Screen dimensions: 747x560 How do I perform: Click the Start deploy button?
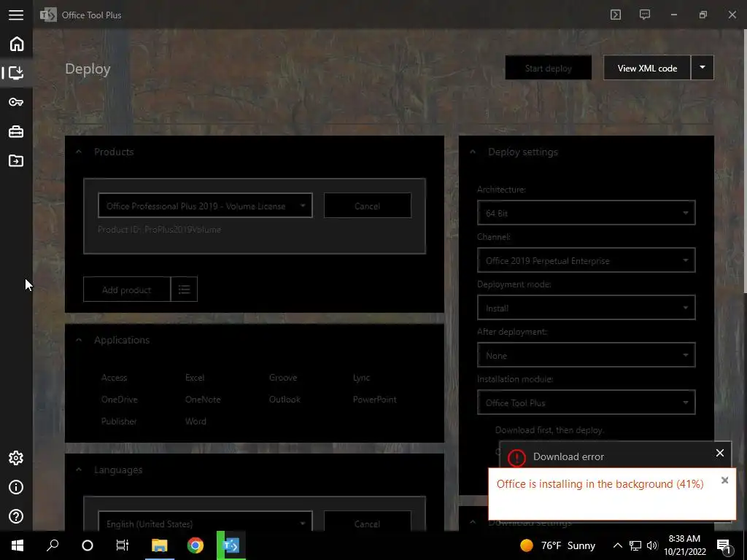pos(549,68)
